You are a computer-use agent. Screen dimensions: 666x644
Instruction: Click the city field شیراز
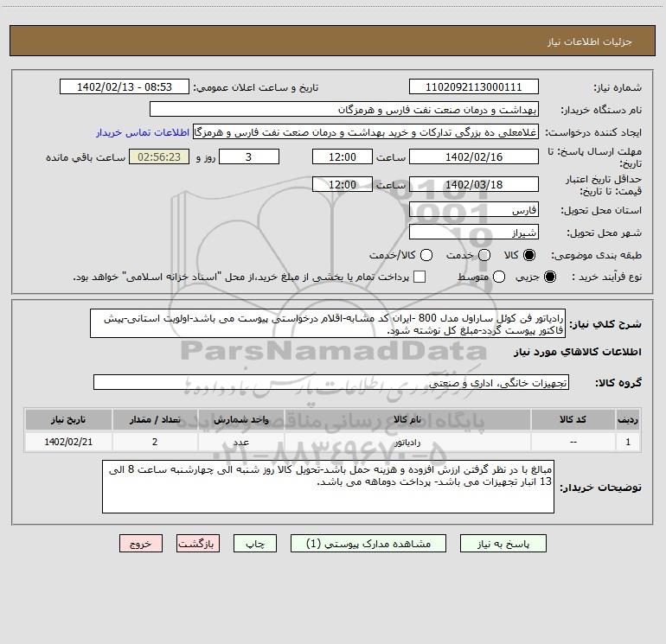coord(474,233)
